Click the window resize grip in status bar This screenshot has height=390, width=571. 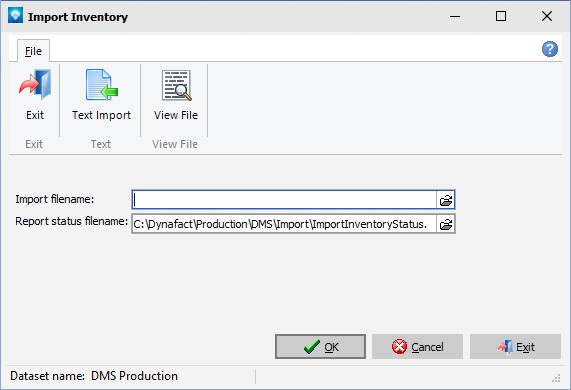[x=556, y=378]
